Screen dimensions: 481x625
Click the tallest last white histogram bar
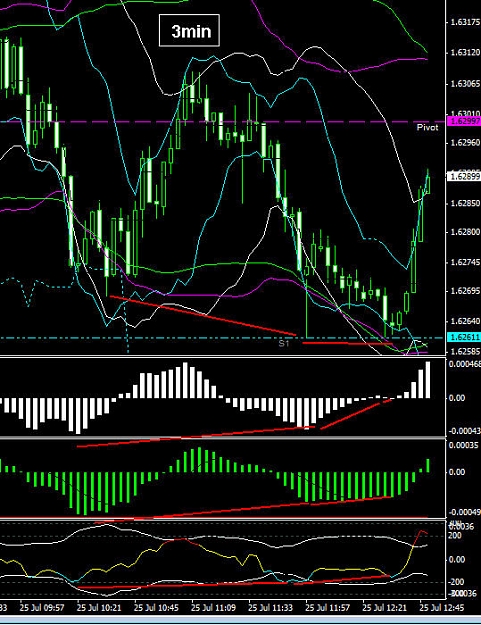(428, 380)
